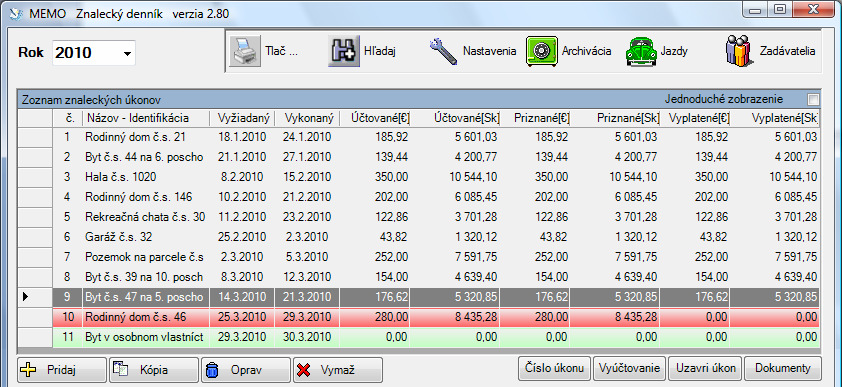Select row 'Rekreačná chata č.s. 30'
The width and height of the screenshot is (842, 387).
coord(418,217)
